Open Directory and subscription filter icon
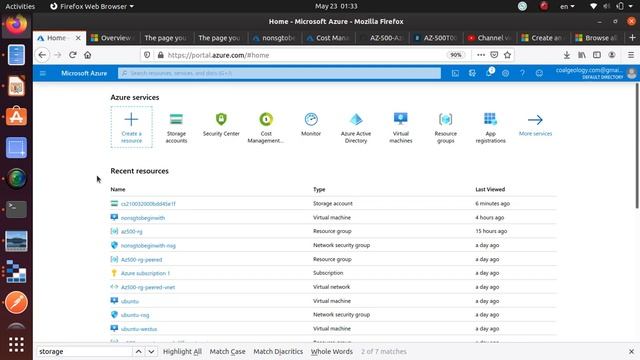This screenshot has width=640, height=360. [x=472, y=73]
